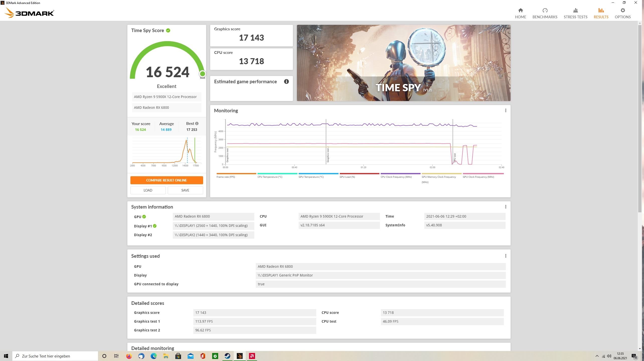Click the AMD Ryzen 9 5900X label under score

167,97
